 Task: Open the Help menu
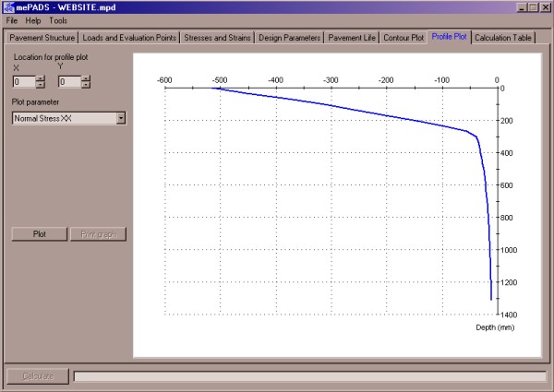(33, 21)
